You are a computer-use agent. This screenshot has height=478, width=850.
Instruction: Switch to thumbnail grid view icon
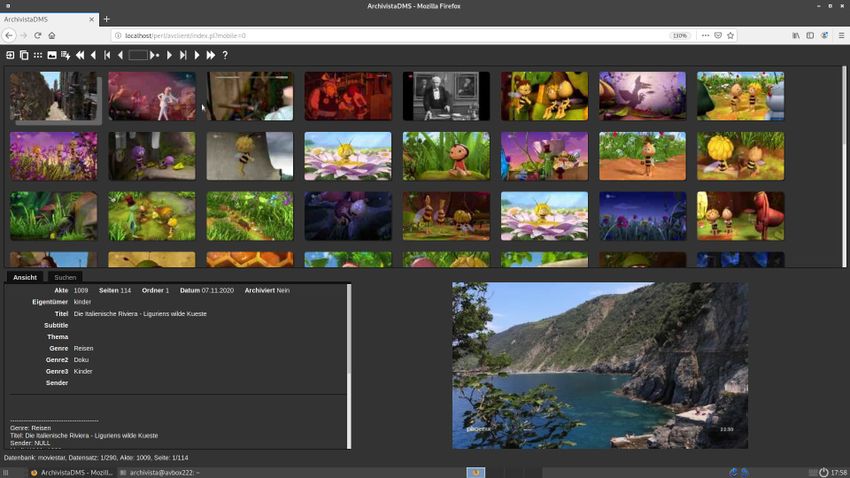38,55
